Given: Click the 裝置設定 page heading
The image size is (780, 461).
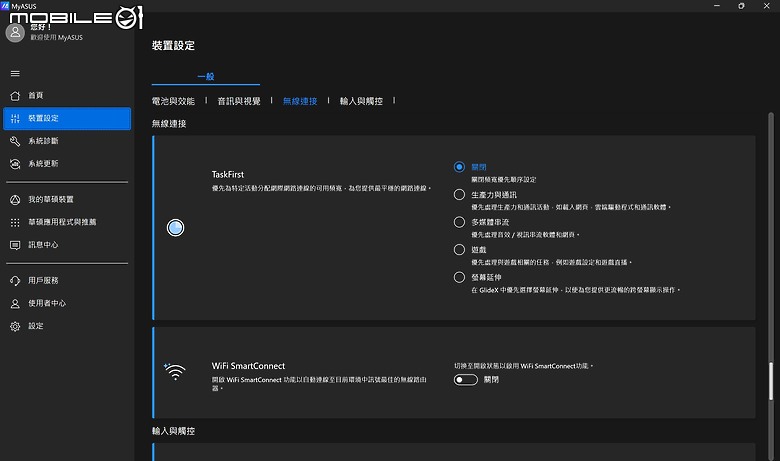Looking at the screenshot, I should [x=173, y=46].
